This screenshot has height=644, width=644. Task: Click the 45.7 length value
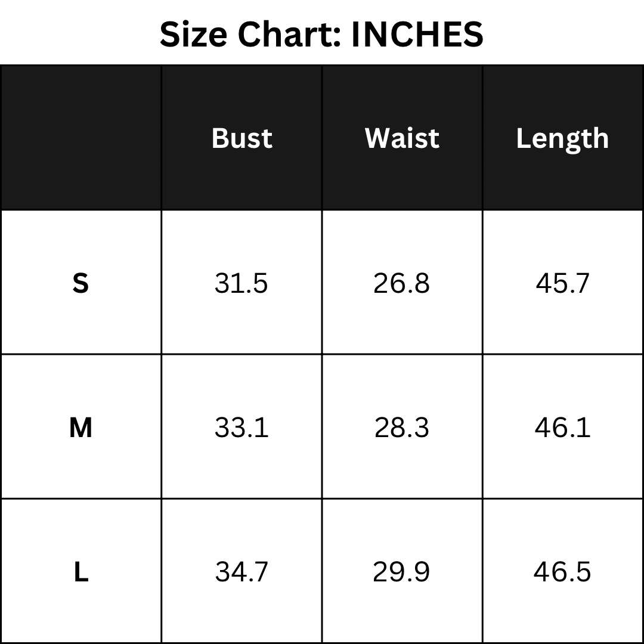(562, 283)
